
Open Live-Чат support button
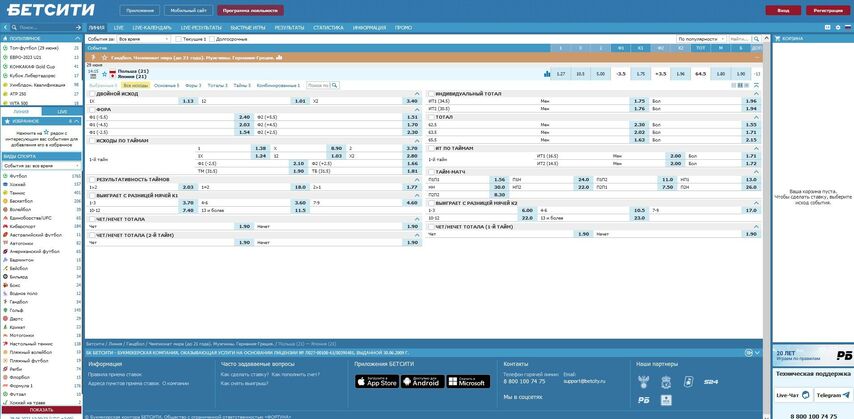[x=792, y=394]
